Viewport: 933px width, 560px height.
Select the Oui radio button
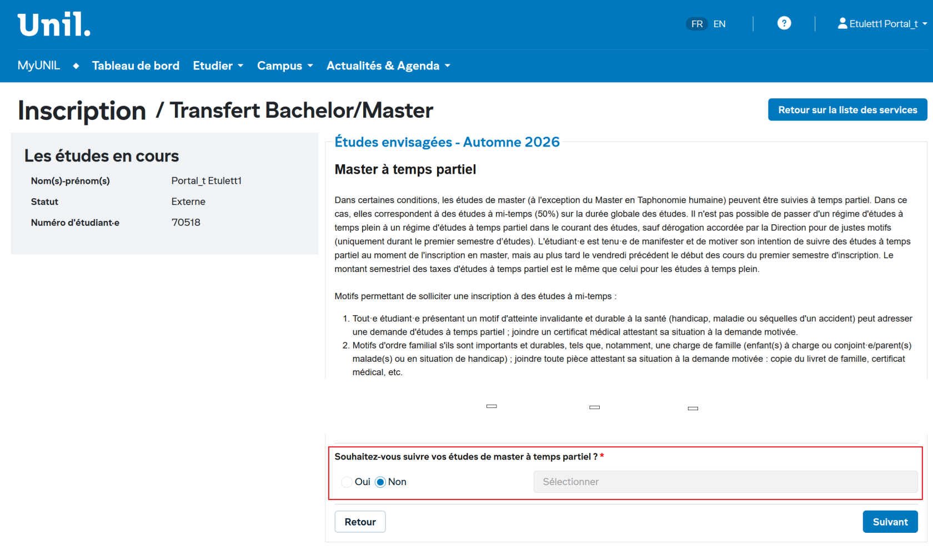click(x=347, y=482)
